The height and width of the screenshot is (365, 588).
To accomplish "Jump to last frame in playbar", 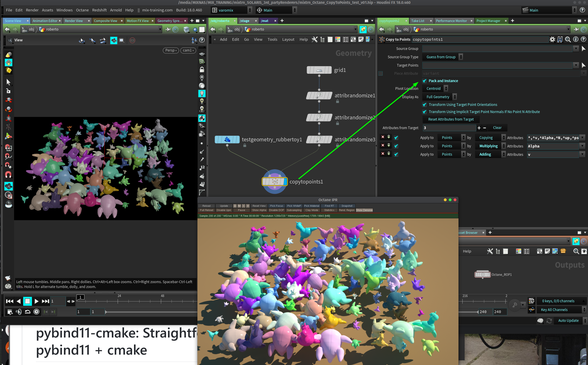I will click(45, 301).
